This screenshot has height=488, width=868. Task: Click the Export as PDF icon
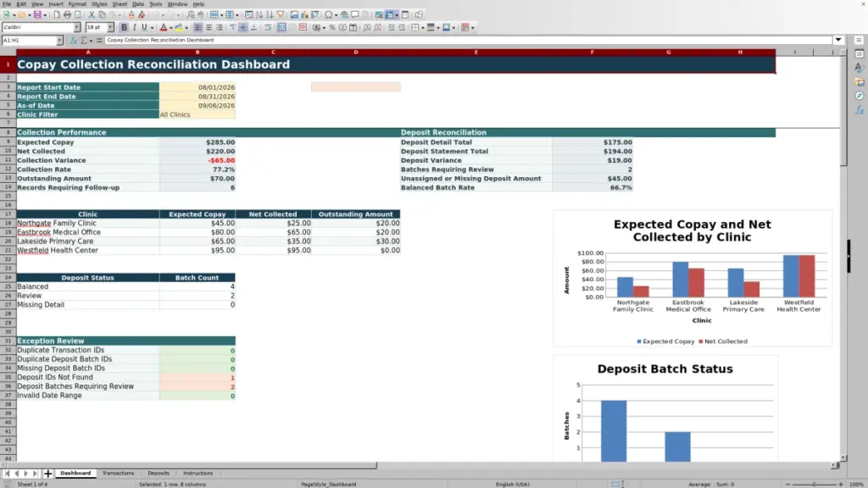[x=57, y=14]
